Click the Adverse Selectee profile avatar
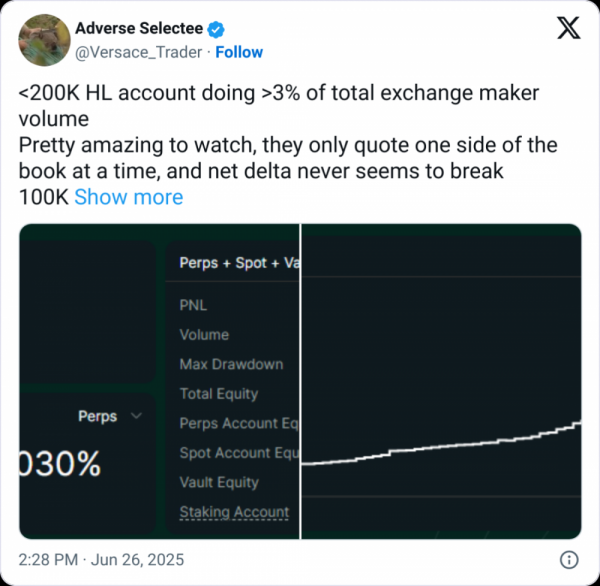 click(x=42, y=40)
